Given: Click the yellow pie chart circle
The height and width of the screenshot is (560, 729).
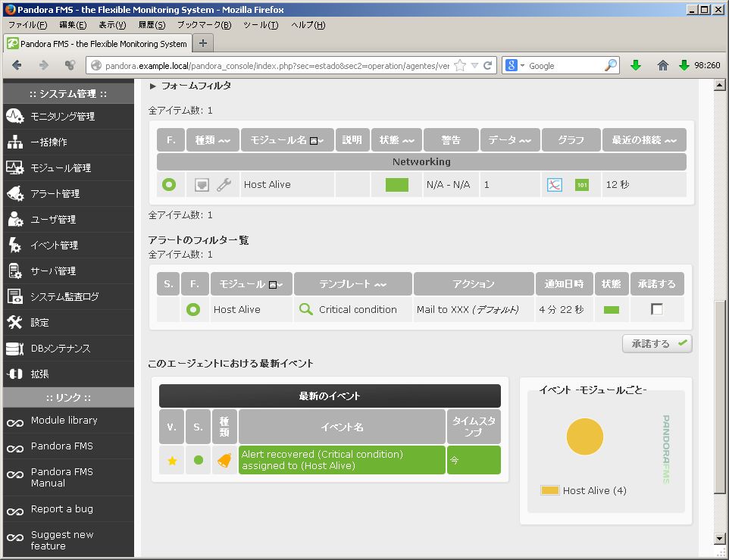Looking at the screenshot, I should coord(584,436).
